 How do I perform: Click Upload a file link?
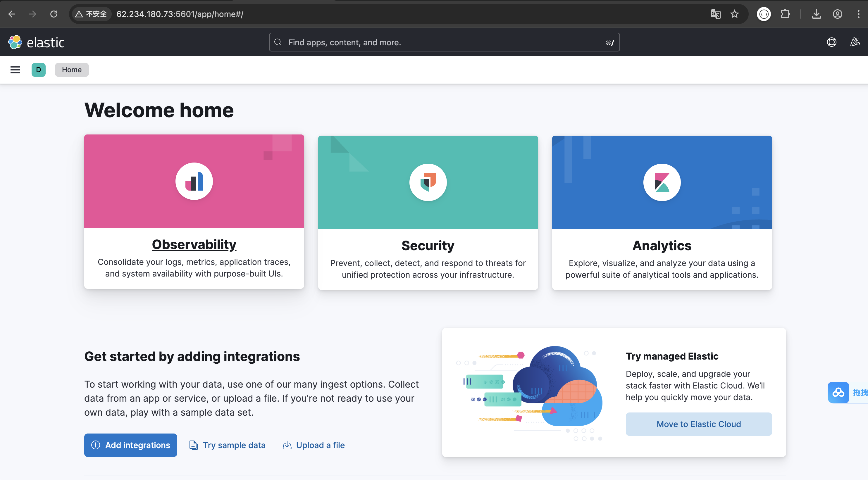click(320, 445)
